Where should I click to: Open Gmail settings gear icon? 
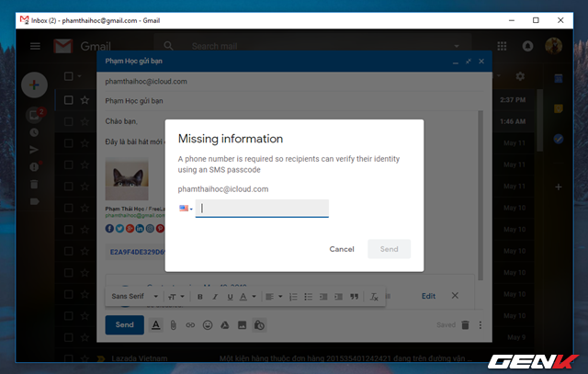[520, 76]
